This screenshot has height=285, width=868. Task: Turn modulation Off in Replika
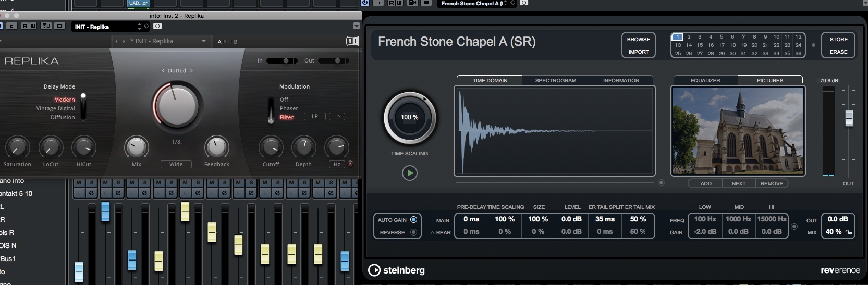(x=284, y=100)
